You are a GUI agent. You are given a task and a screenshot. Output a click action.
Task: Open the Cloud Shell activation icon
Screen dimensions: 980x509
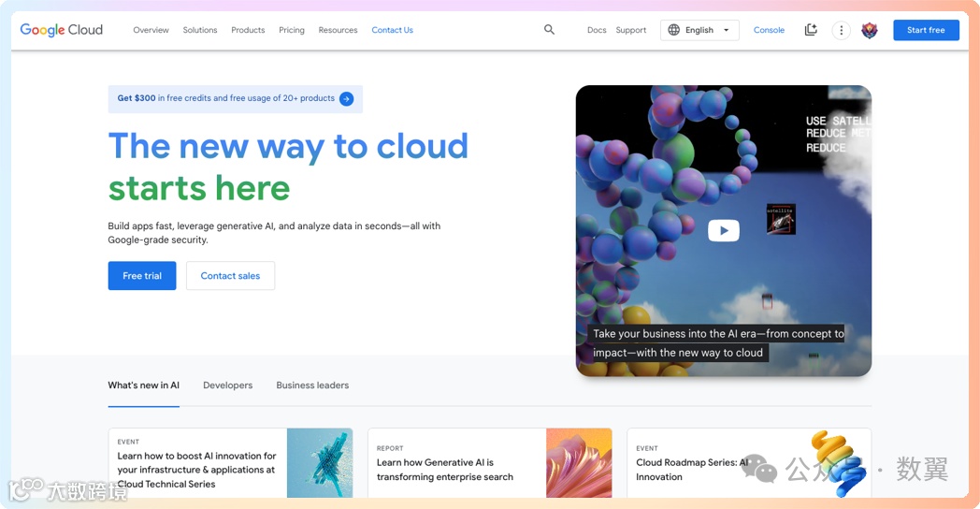[811, 30]
